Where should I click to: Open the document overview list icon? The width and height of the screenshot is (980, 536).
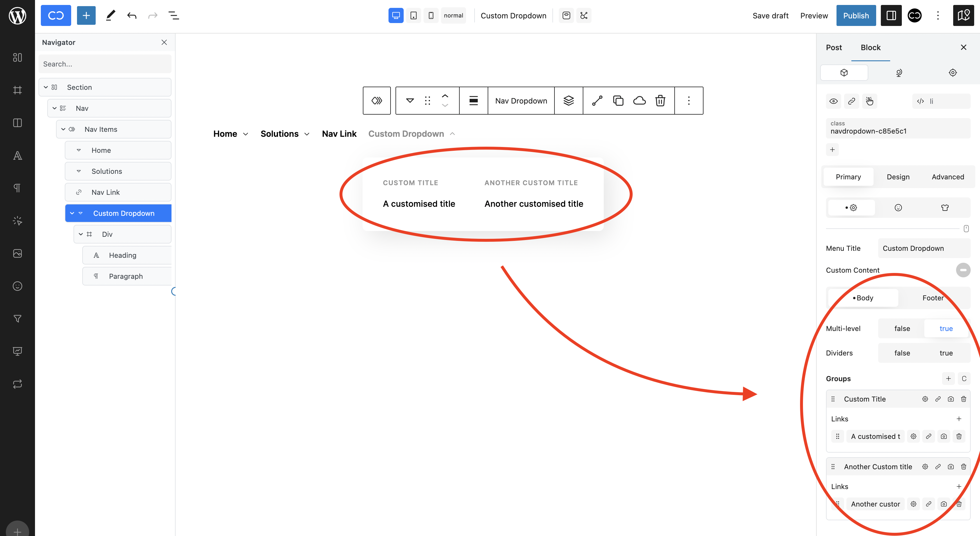pos(174,15)
